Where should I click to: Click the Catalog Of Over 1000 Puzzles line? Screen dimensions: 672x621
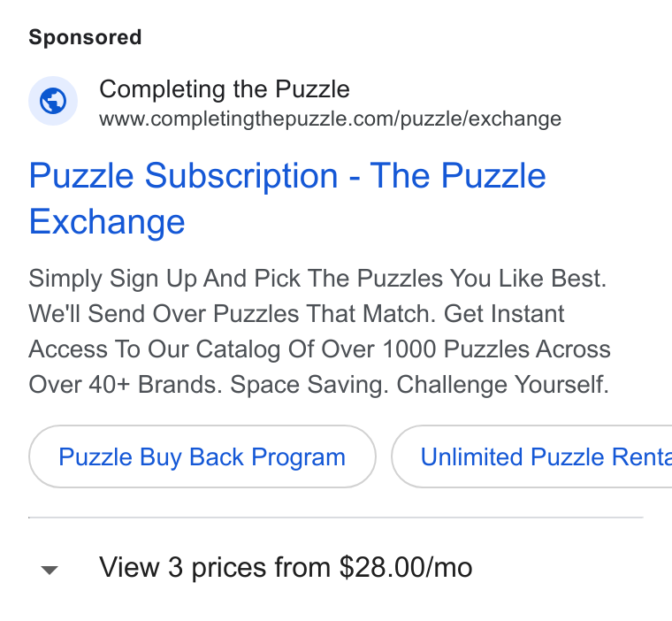point(320,349)
